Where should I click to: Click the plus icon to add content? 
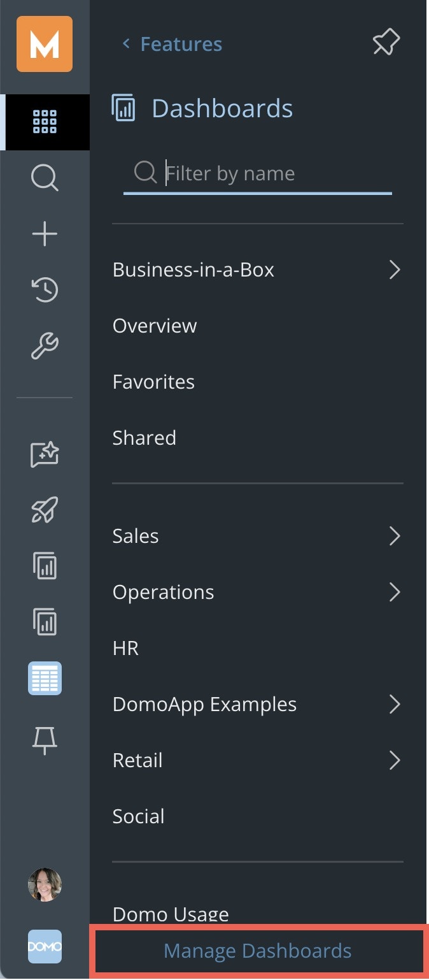(45, 234)
